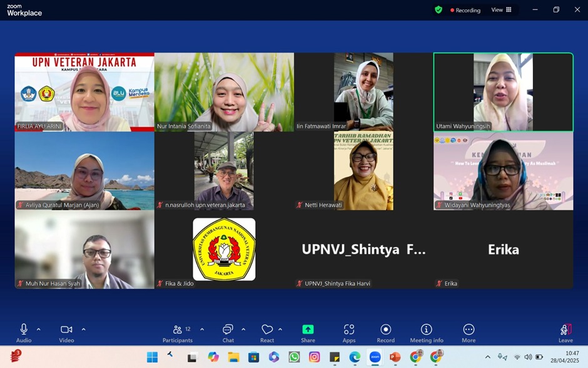588x368 pixels.
Task: Mute or unmute the Audio microphone
Action: 24,330
